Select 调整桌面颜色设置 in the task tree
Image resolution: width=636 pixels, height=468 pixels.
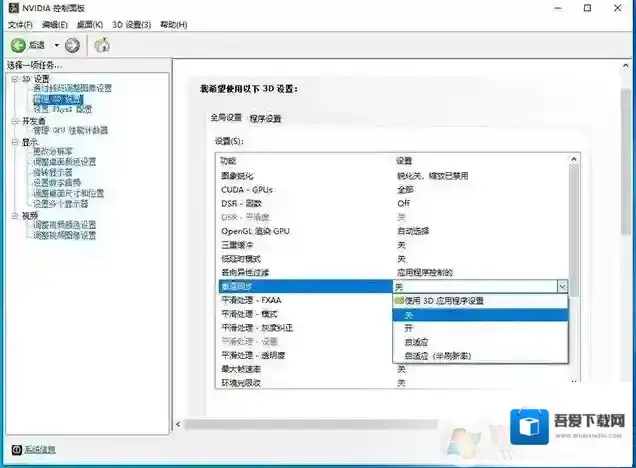(64, 162)
